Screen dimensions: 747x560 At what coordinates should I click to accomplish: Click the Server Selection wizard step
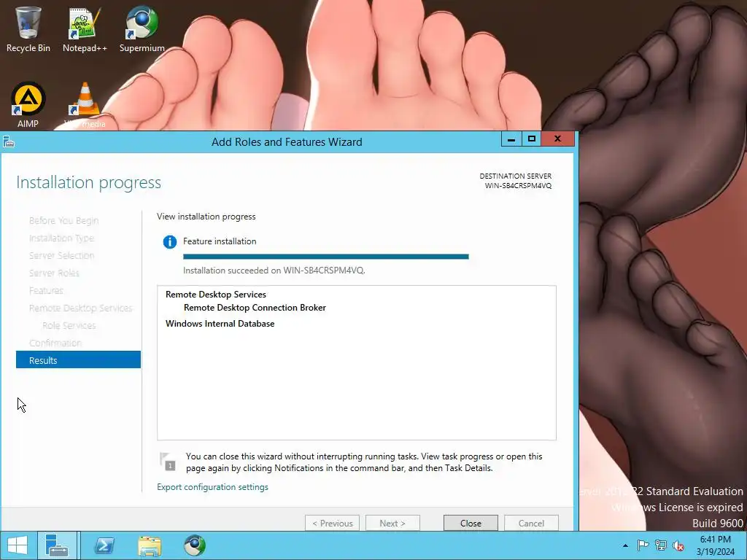coord(61,256)
